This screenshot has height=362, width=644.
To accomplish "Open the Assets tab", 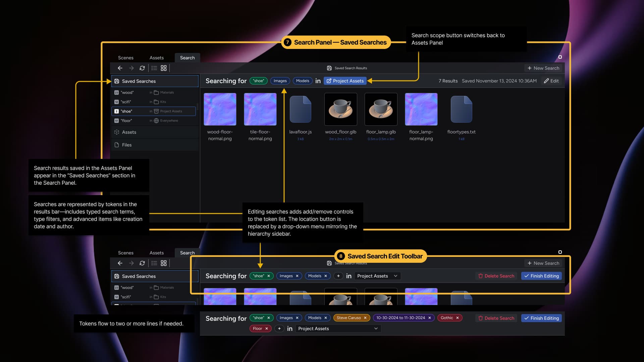I will 157,58.
